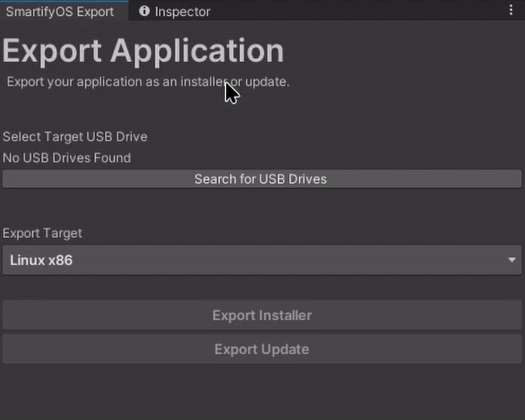525x420 pixels.
Task: Click the 'Export Target' label
Action: pos(42,233)
